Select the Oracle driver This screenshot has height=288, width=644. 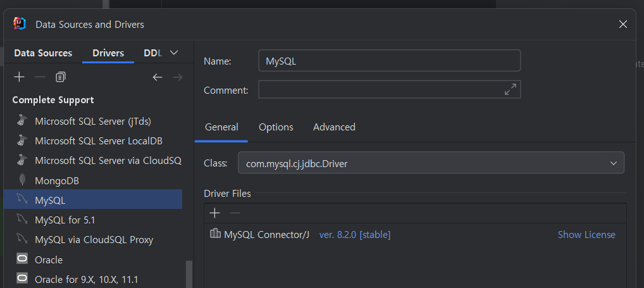(93, 260)
